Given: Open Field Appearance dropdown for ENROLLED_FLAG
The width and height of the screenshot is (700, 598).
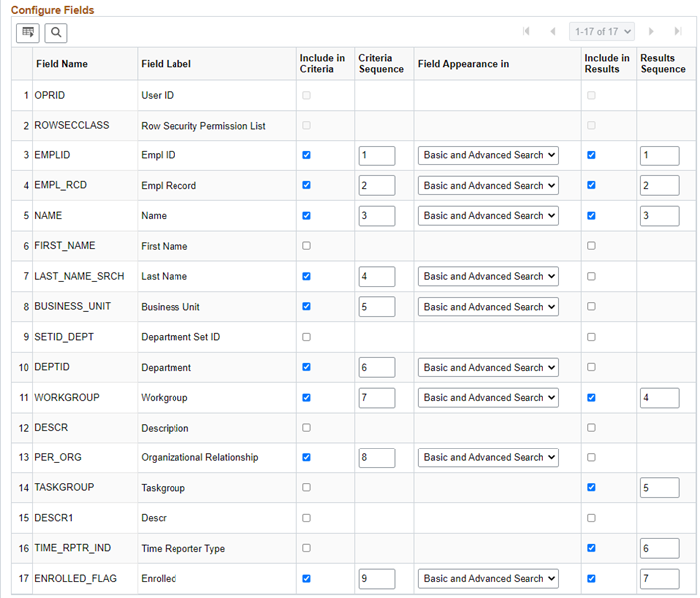Looking at the screenshot, I should (490, 578).
